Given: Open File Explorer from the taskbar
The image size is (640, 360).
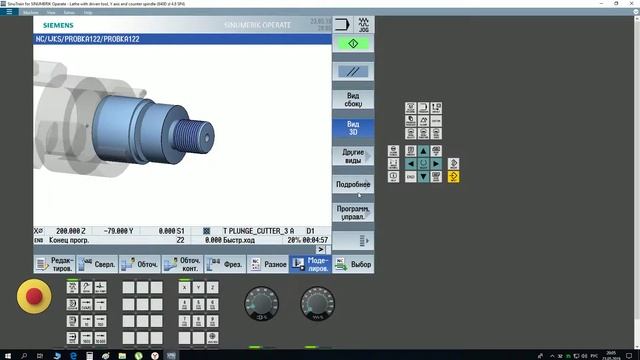Looking at the screenshot, I should coord(122,356).
